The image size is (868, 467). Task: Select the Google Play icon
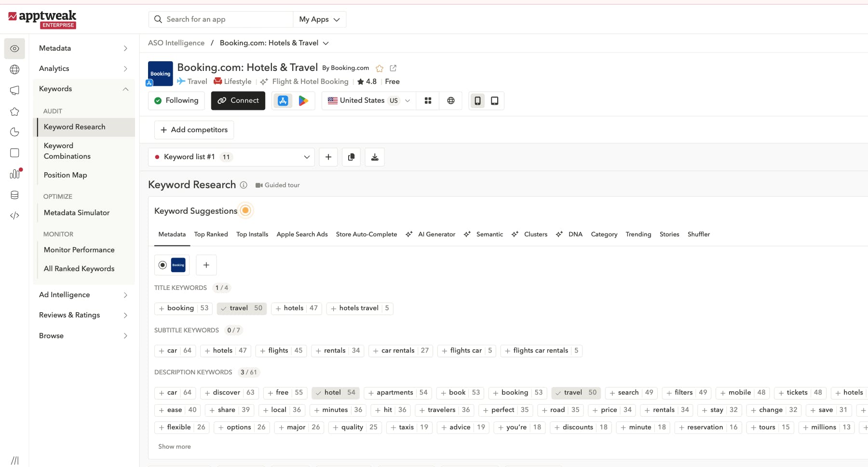pos(303,101)
